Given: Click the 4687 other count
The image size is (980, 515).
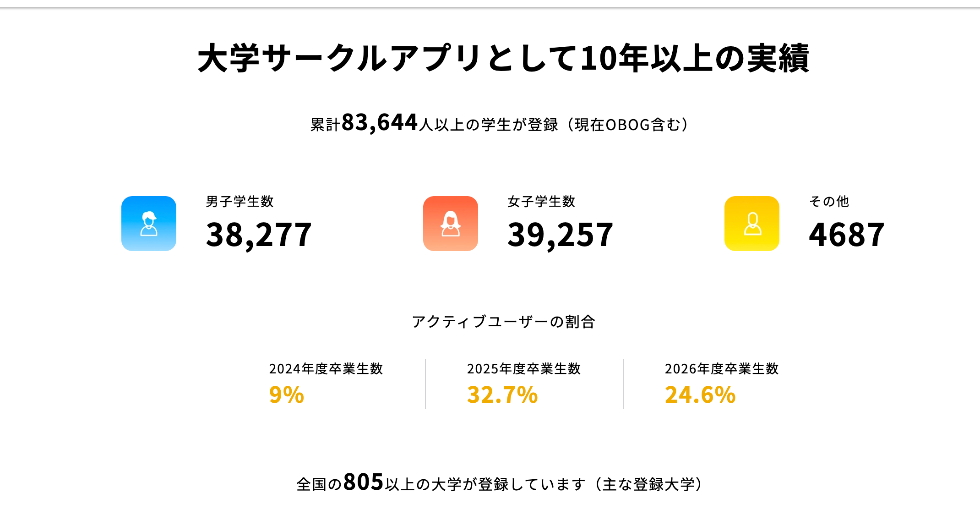Looking at the screenshot, I should point(846,235).
